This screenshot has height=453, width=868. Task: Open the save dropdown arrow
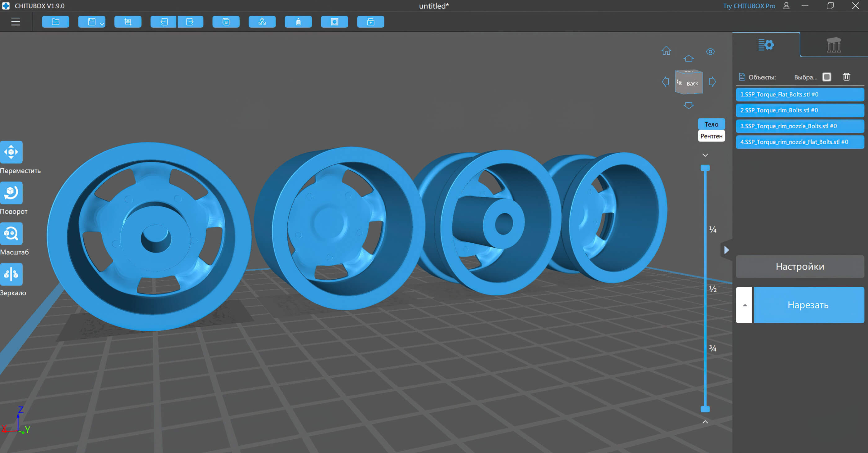(x=102, y=24)
